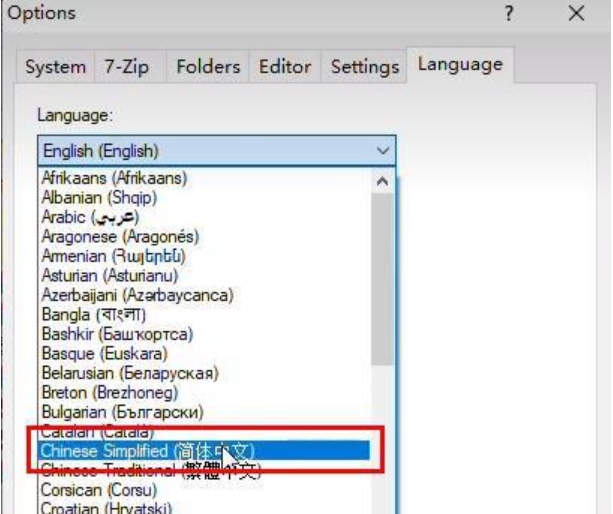Open the System tab
613x514 pixels.
click(x=55, y=67)
